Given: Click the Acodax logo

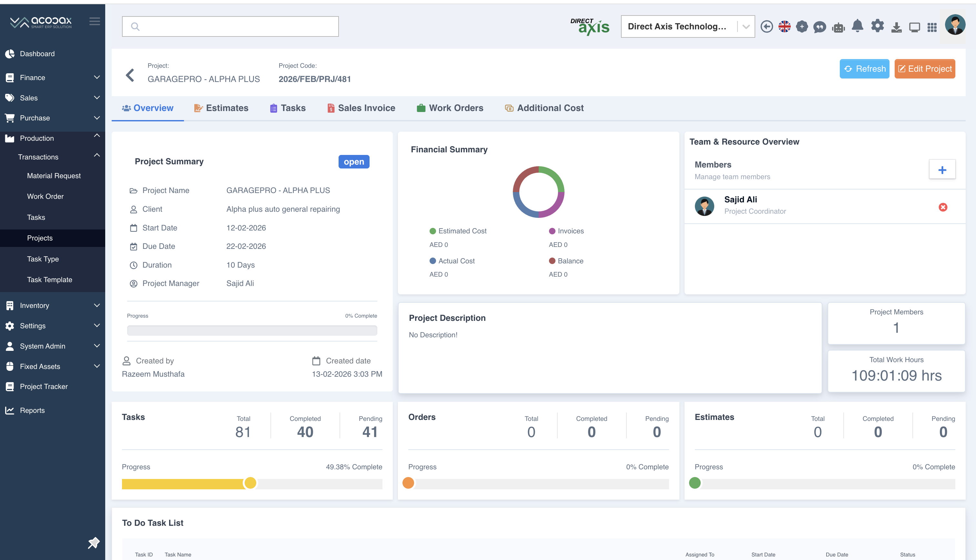Looking at the screenshot, I should (x=40, y=22).
